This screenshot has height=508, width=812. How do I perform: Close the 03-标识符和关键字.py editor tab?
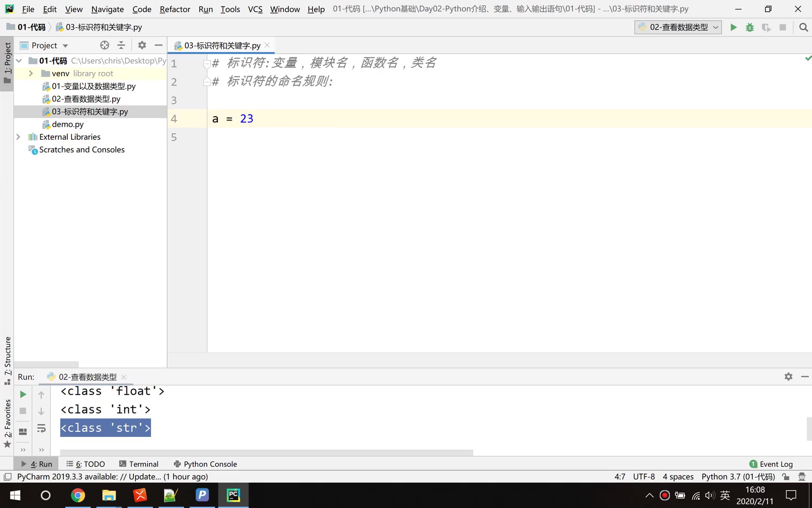tap(267, 45)
